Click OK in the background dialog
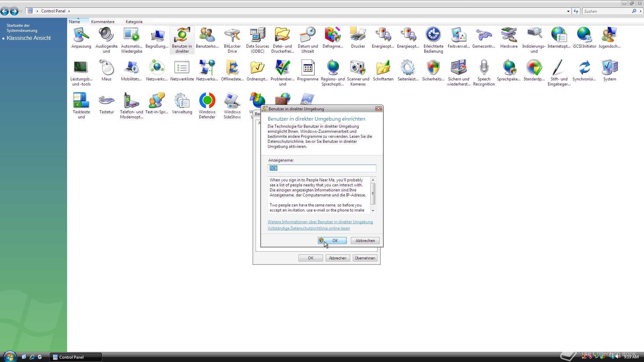Viewport: 644px width, 362px height. [x=311, y=258]
